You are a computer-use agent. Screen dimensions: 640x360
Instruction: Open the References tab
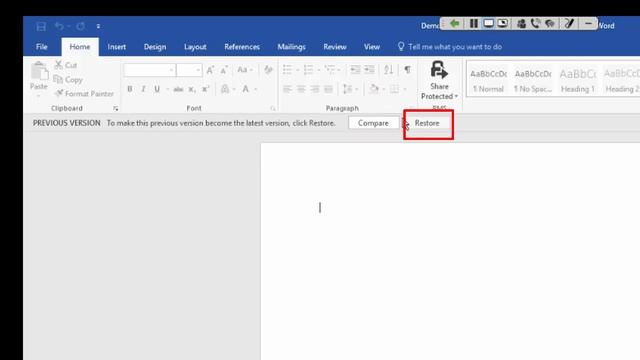click(x=242, y=47)
